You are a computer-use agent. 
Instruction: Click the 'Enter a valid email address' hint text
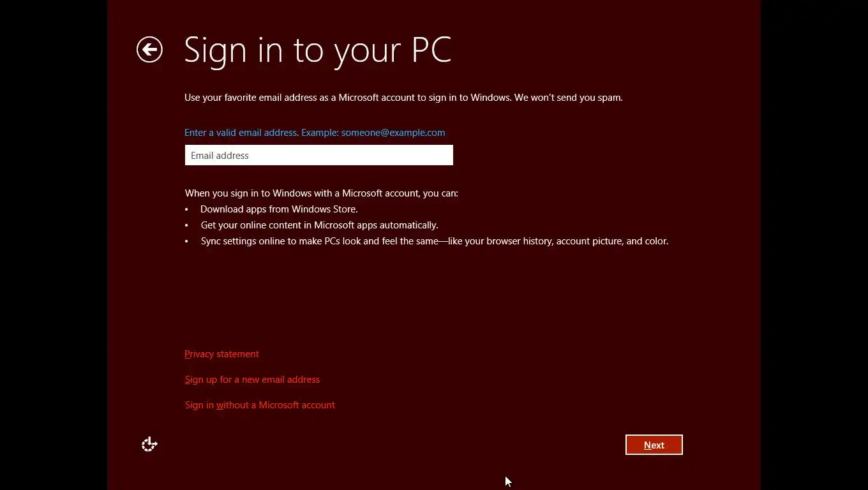click(x=315, y=133)
